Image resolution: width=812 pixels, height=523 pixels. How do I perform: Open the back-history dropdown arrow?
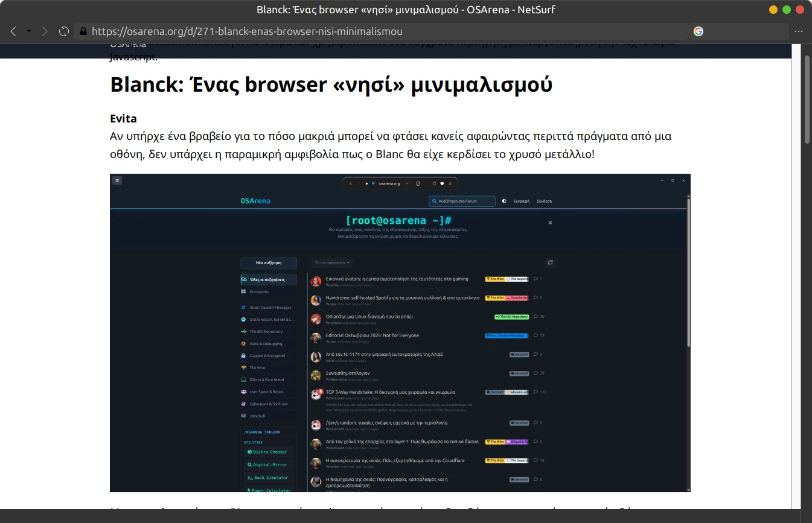point(28,31)
